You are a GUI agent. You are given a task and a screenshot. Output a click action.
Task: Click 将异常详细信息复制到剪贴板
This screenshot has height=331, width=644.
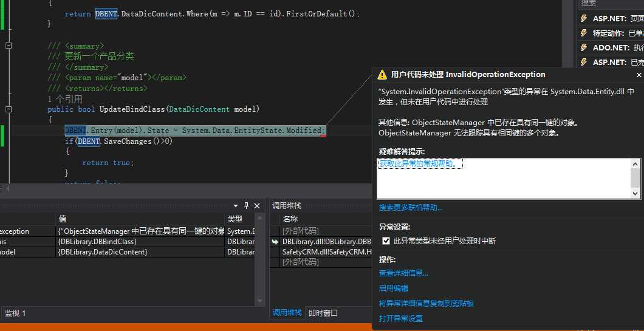click(x=426, y=304)
